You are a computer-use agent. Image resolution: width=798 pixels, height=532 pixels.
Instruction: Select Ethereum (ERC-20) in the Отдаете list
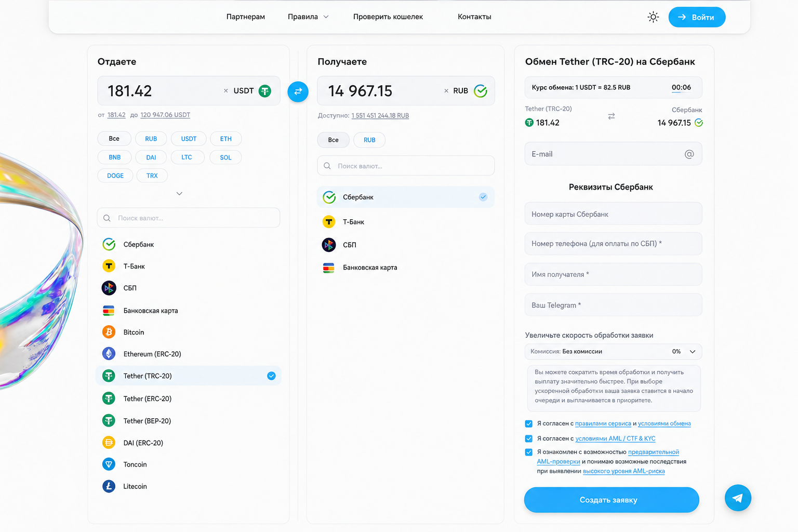(x=189, y=354)
